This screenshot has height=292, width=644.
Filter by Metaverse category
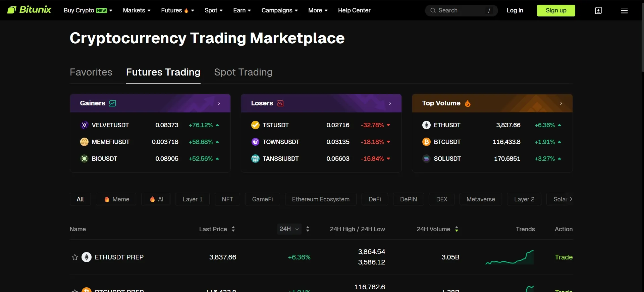click(x=481, y=199)
